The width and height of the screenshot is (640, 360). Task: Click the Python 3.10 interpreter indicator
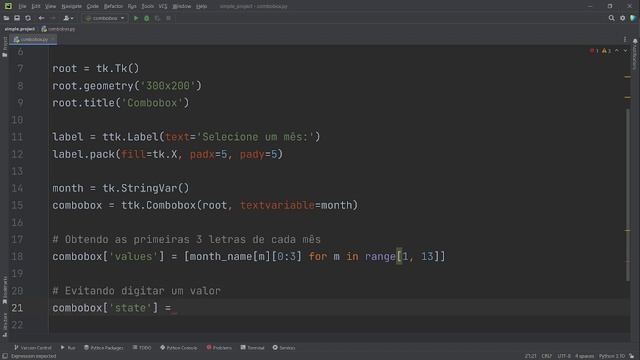coord(612,356)
